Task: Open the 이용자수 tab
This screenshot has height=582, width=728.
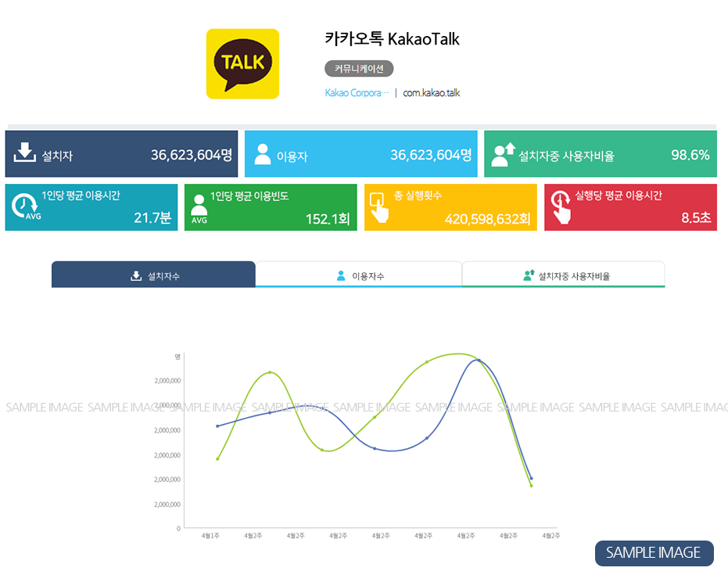Action: (x=358, y=275)
